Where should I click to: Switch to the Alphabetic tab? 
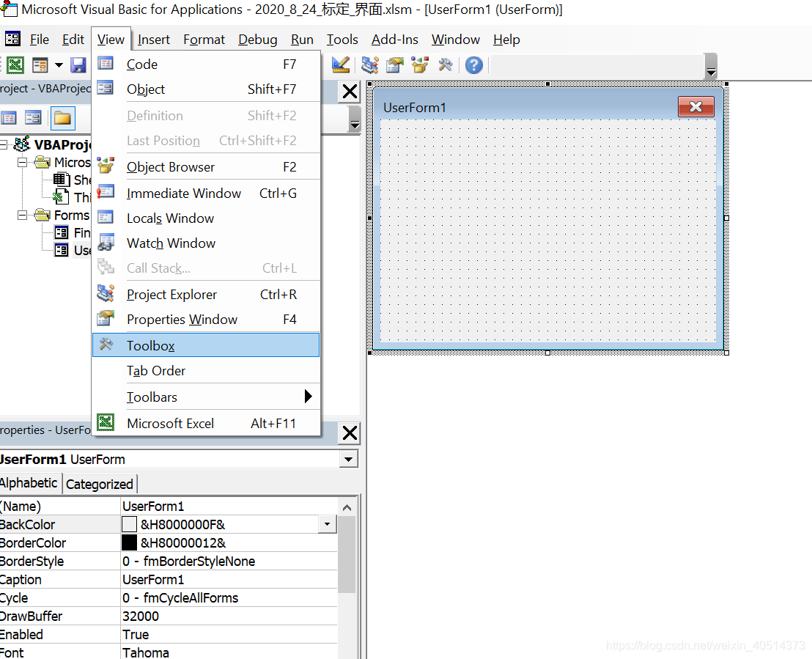pos(29,483)
